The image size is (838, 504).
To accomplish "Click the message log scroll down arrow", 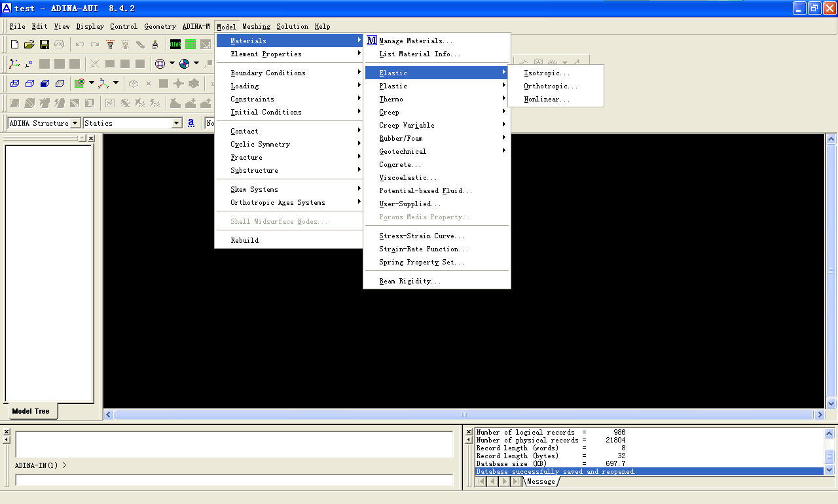I will tap(829, 470).
